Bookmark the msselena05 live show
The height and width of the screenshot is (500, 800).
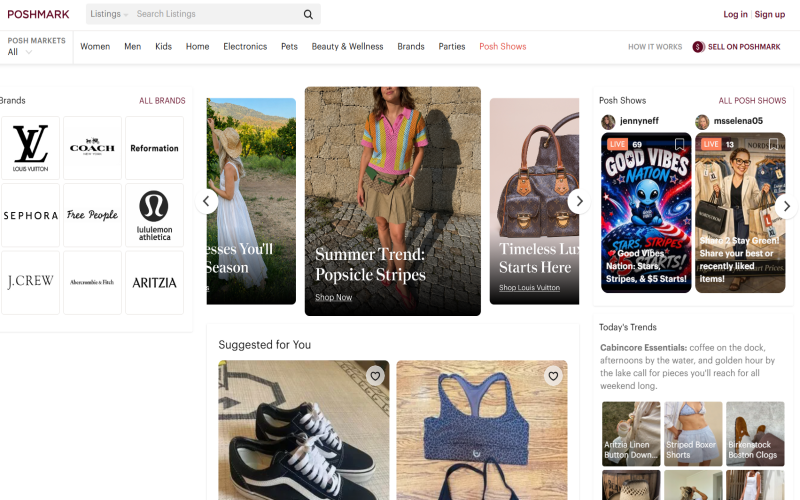coord(773,144)
